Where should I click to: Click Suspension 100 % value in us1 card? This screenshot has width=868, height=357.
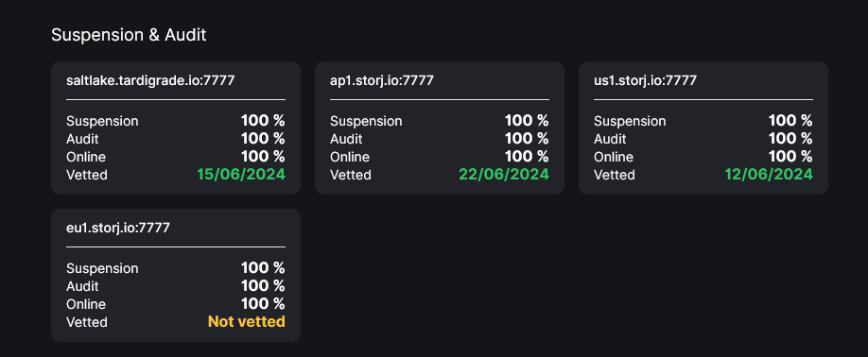(790, 121)
